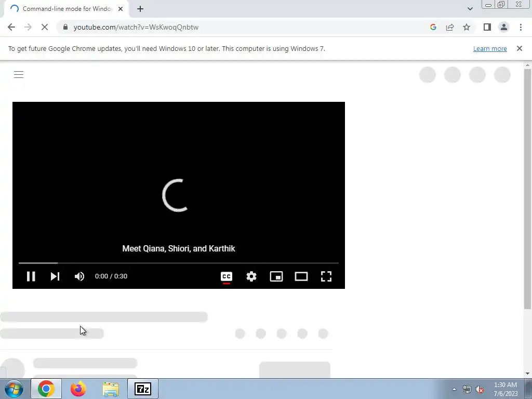Viewport: 532px width, 399px height.
Task: Stop loading the current page
Action: 45,27
